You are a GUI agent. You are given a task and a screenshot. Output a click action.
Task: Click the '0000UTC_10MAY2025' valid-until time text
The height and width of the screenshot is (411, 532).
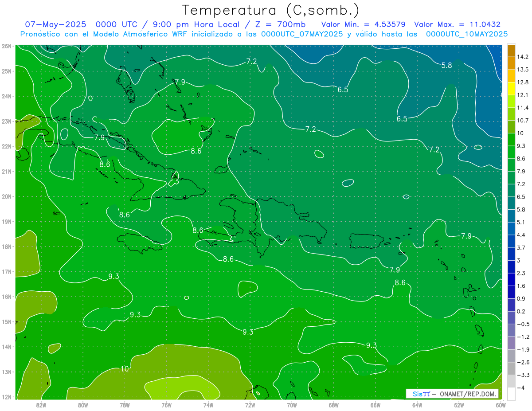(x=467, y=34)
